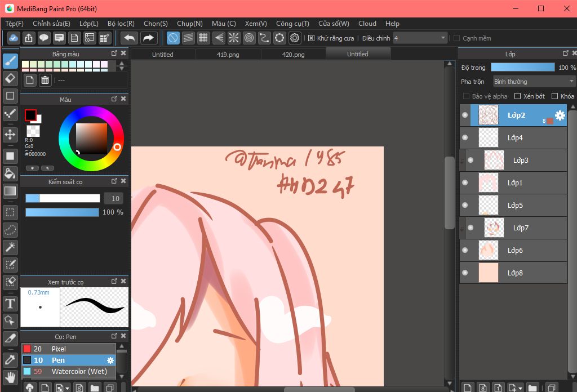Enable radial snap guide
The image size is (577, 392).
pos(234,38)
